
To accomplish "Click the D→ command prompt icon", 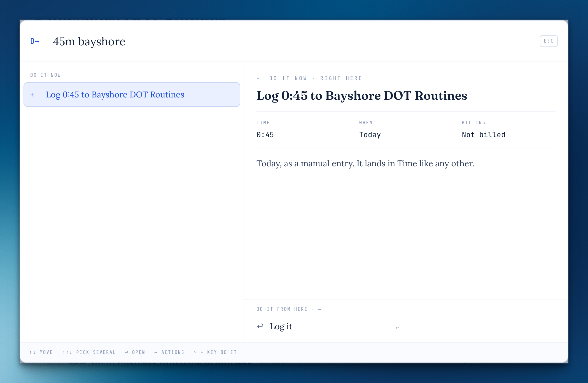I will 35,41.
